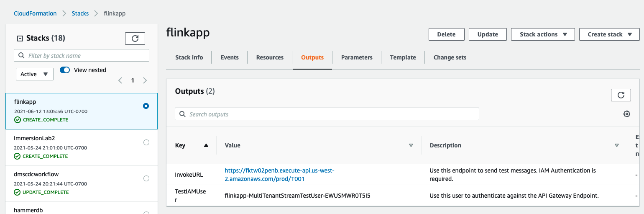Refresh the Stacks list

coord(135,39)
